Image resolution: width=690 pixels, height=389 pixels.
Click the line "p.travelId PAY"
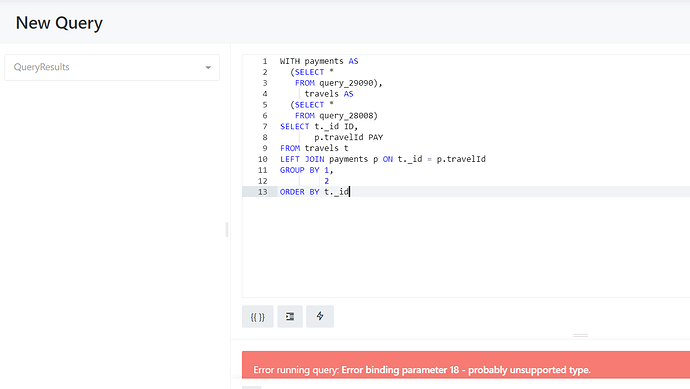click(349, 137)
